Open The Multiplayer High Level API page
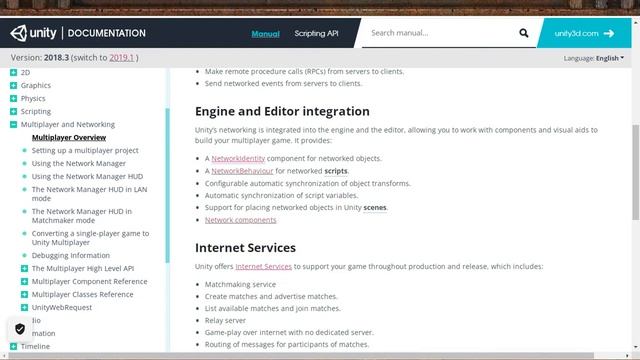This screenshot has height=360, width=640. tap(83, 268)
